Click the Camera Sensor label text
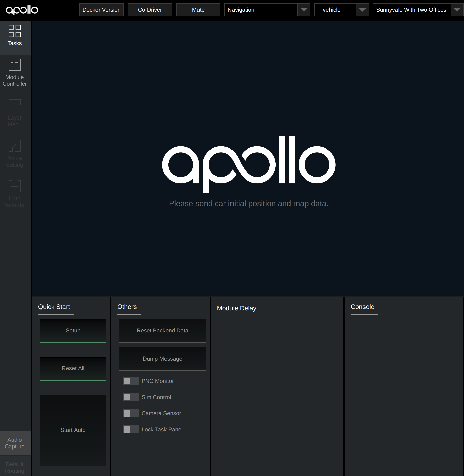 click(161, 413)
